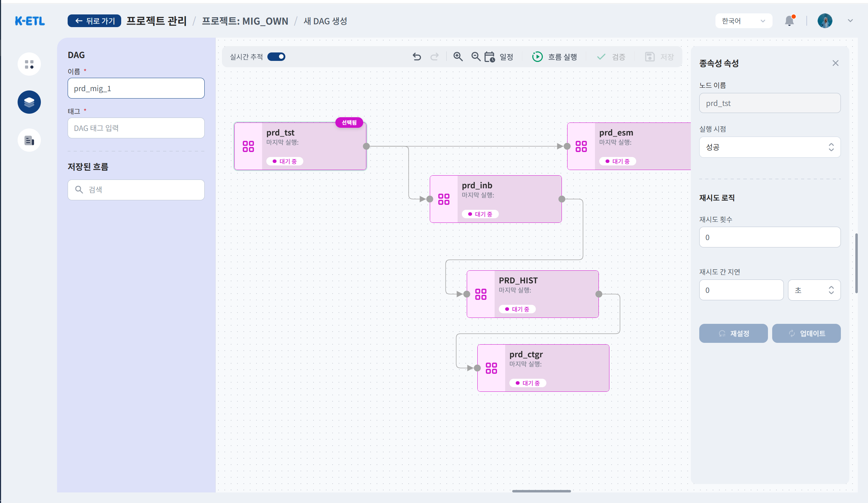Click the user avatar picture

pos(825,21)
